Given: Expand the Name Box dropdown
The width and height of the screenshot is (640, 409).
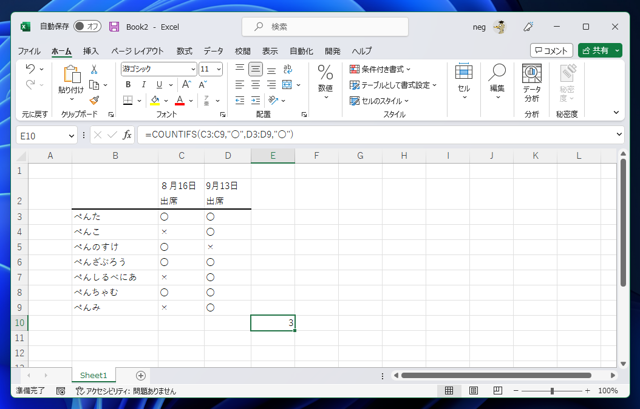Looking at the screenshot, I should pos(71,136).
